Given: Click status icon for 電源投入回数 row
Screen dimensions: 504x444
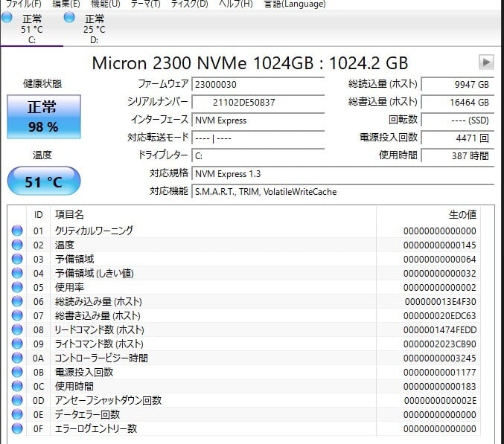Looking at the screenshot, I should pos(17,372).
